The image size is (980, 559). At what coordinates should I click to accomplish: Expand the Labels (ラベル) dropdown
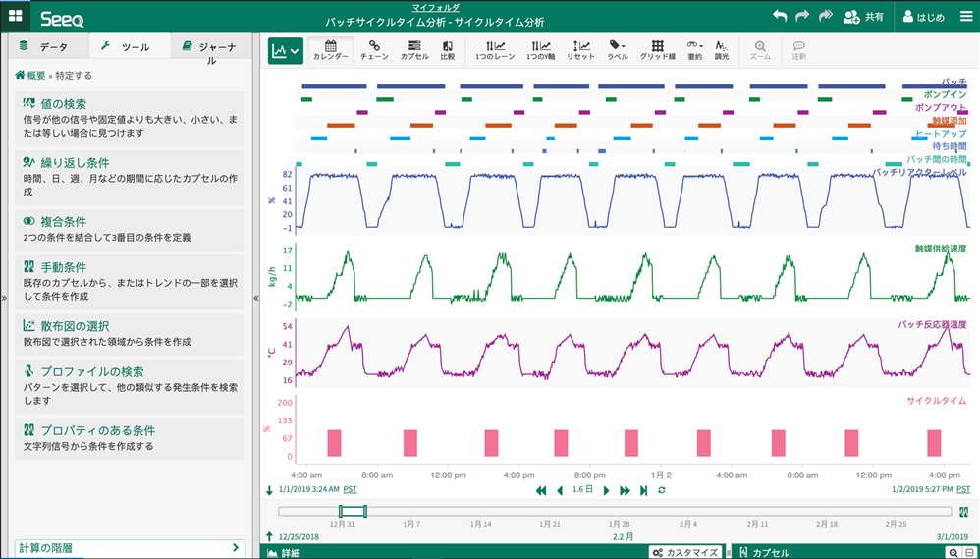point(617,50)
